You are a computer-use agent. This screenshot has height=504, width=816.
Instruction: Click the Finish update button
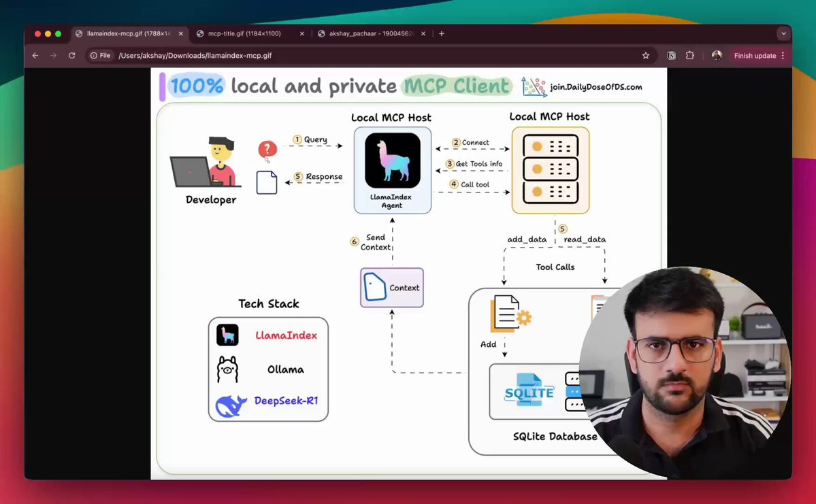point(755,56)
